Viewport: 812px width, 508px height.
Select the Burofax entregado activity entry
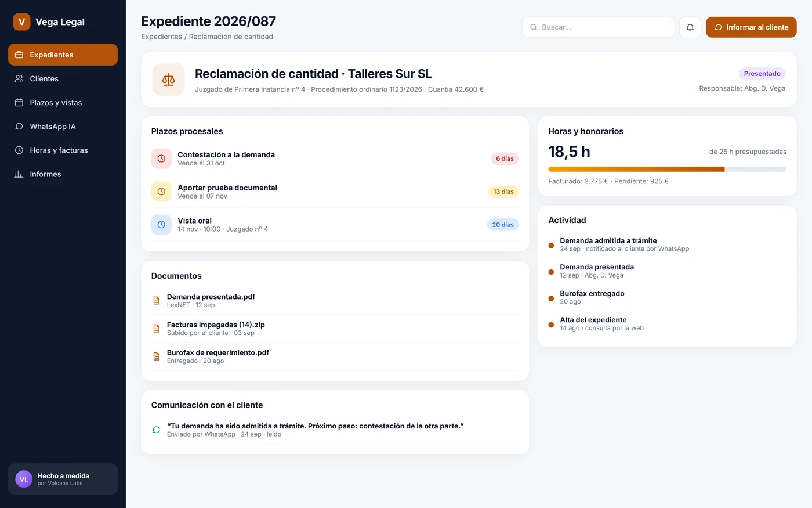click(x=667, y=297)
